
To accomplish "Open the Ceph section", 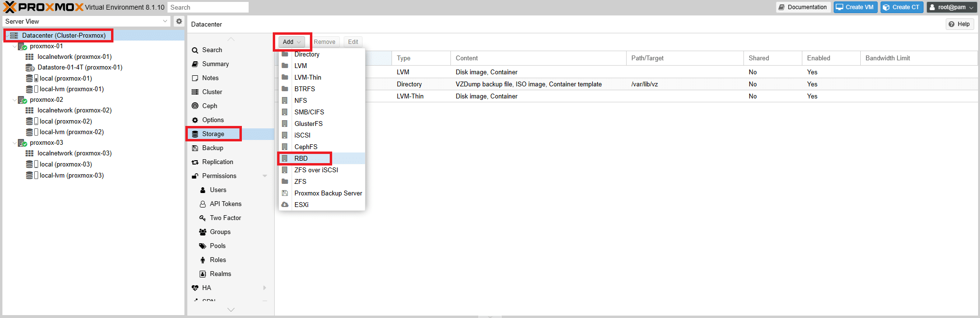I will pyautogui.click(x=210, y=106).
